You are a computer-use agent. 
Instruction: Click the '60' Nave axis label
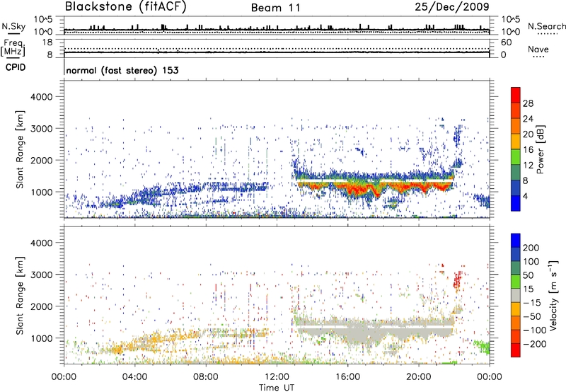click(506, 42)
